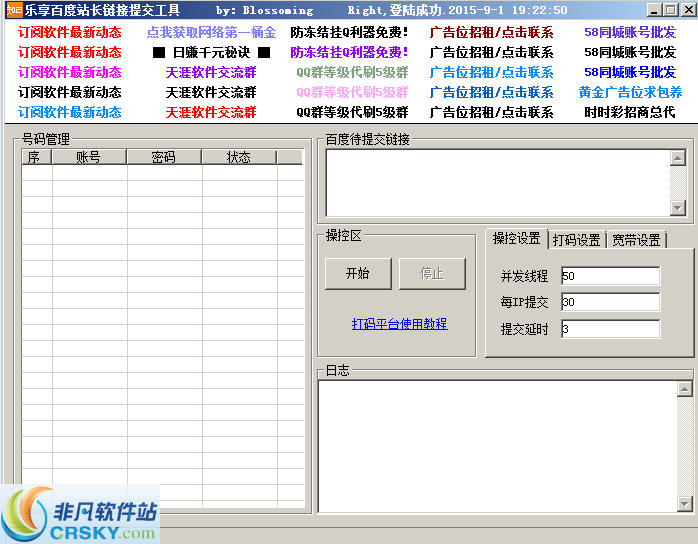
Task: Click the 状态 column header
Action: point(239,157)
